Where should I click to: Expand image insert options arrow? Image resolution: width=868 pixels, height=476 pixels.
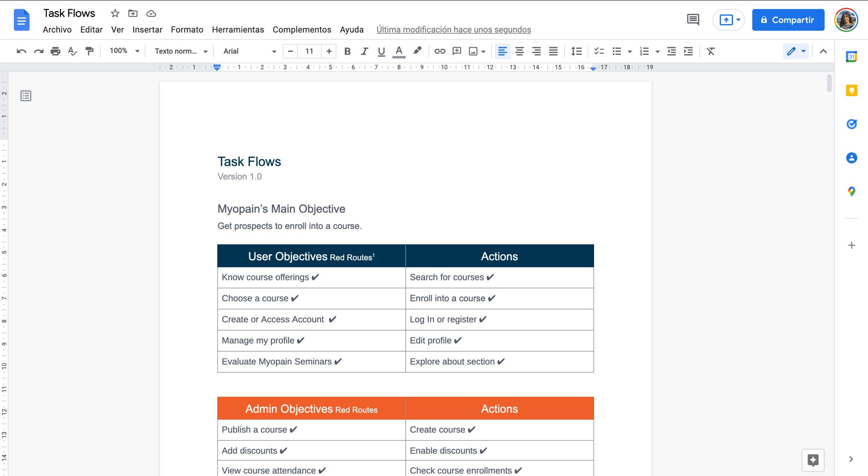click(484, 52)
